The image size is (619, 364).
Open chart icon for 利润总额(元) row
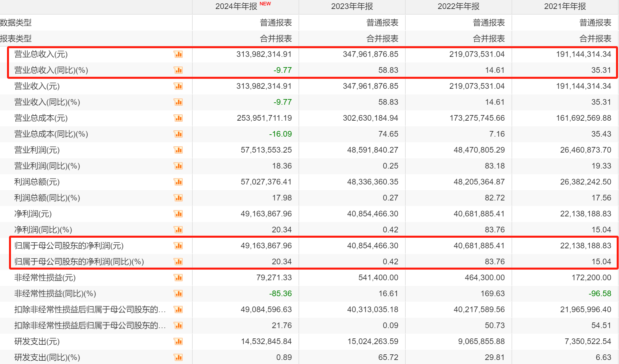[x=178, y=182]
